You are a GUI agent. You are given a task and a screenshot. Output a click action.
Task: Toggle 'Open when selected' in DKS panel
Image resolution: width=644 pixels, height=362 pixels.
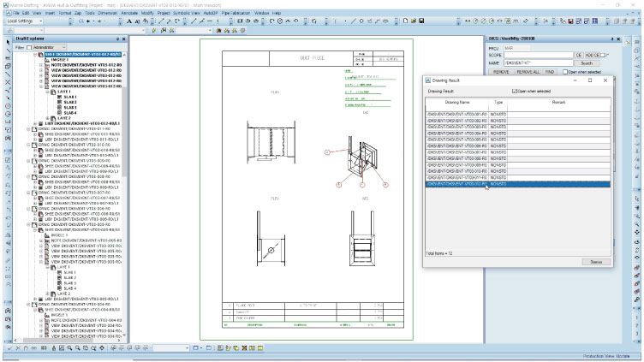pos(565,72)
